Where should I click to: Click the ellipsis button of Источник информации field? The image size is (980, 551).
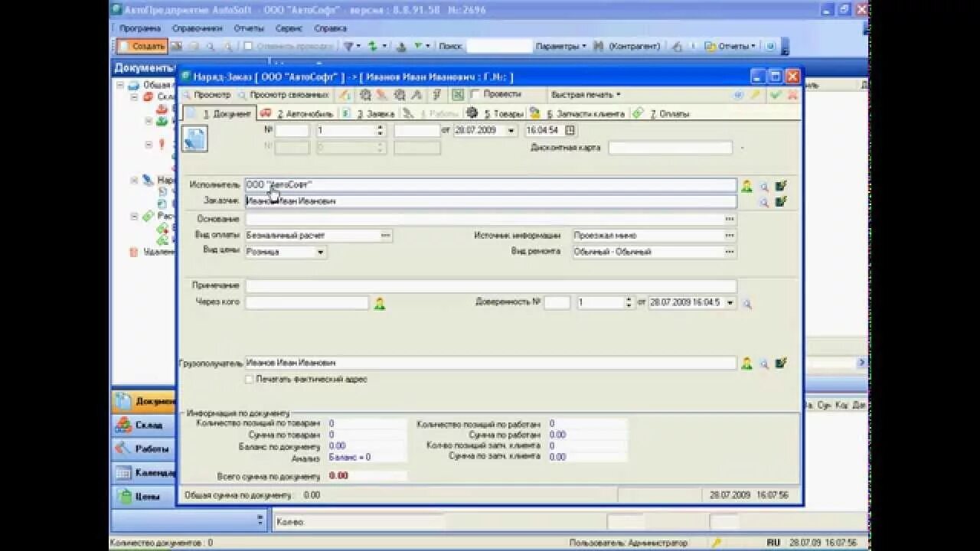(730, 236)
